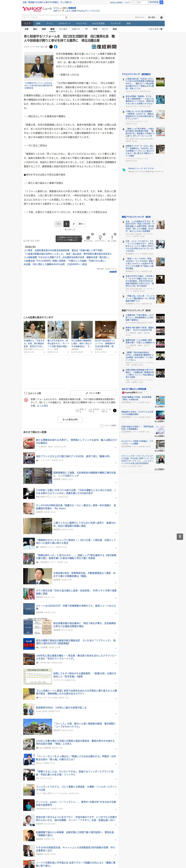The width and height of the screenshot is (186, 868).
Task: Click the ヘルプ link in header
Action: coord(127,2)
